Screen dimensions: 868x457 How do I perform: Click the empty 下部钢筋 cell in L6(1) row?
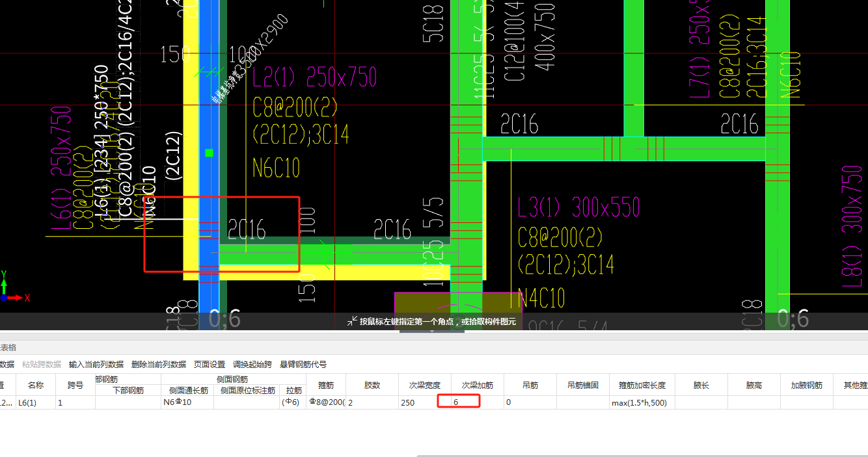tap(128, 402)
